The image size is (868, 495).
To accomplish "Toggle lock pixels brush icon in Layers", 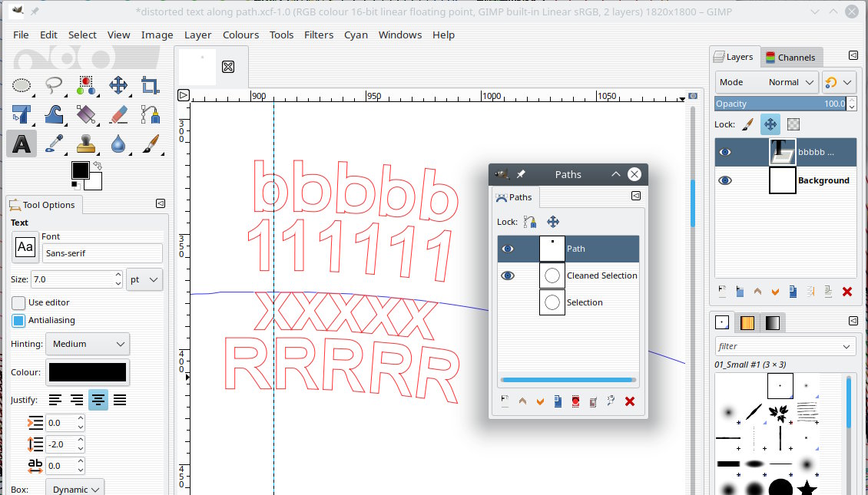I will pyautogui.click(x=747, y=124).
